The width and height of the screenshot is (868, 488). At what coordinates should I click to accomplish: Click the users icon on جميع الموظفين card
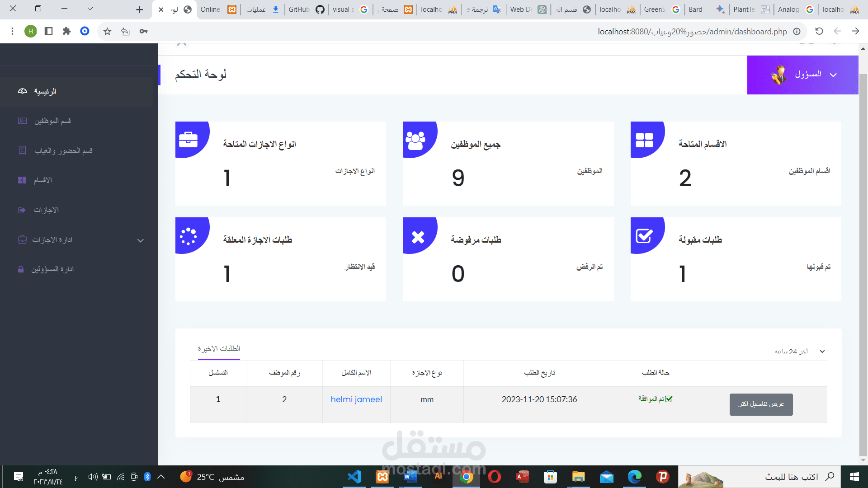(x=415, y=140)
